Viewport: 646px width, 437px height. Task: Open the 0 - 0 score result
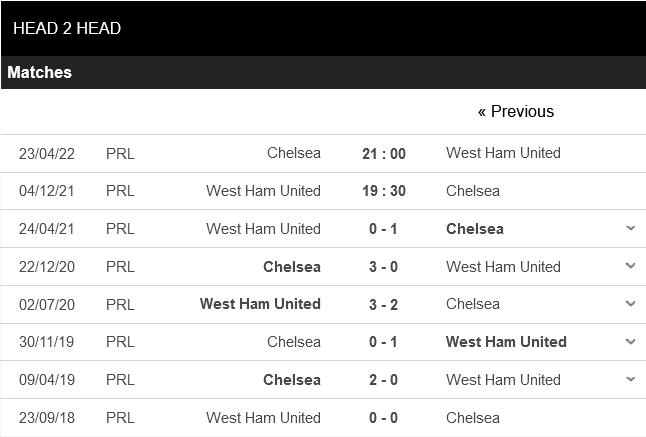(x=384, y=418)
